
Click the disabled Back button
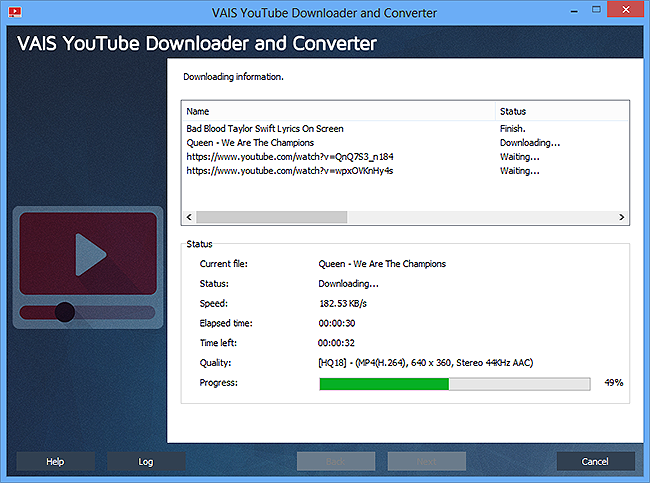pyautogui.click(x=336, y=461)
